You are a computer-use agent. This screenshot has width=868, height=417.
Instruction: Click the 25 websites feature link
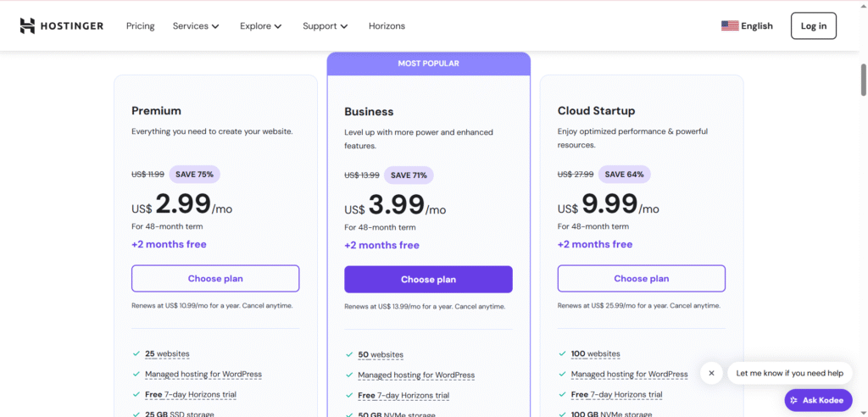tap(167, 354)
